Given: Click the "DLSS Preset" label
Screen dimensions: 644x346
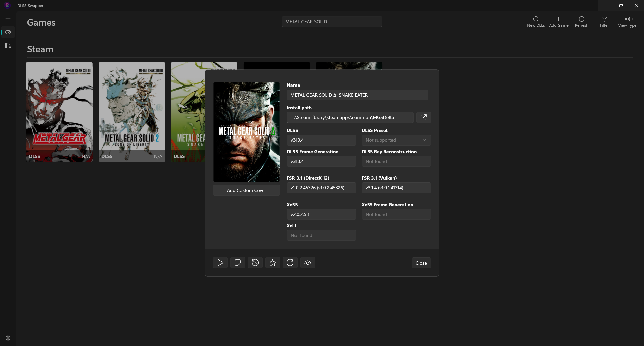Looking at the screenshot, I should (375, 130).
